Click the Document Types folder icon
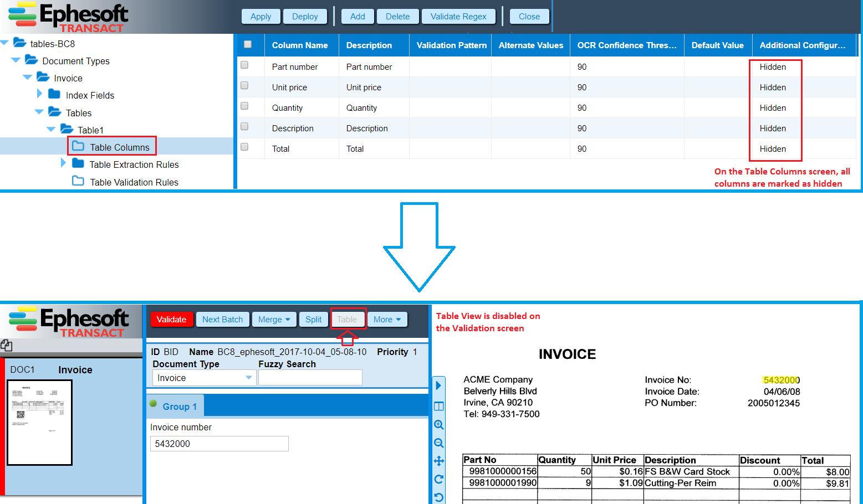 (x=32, y=60)
